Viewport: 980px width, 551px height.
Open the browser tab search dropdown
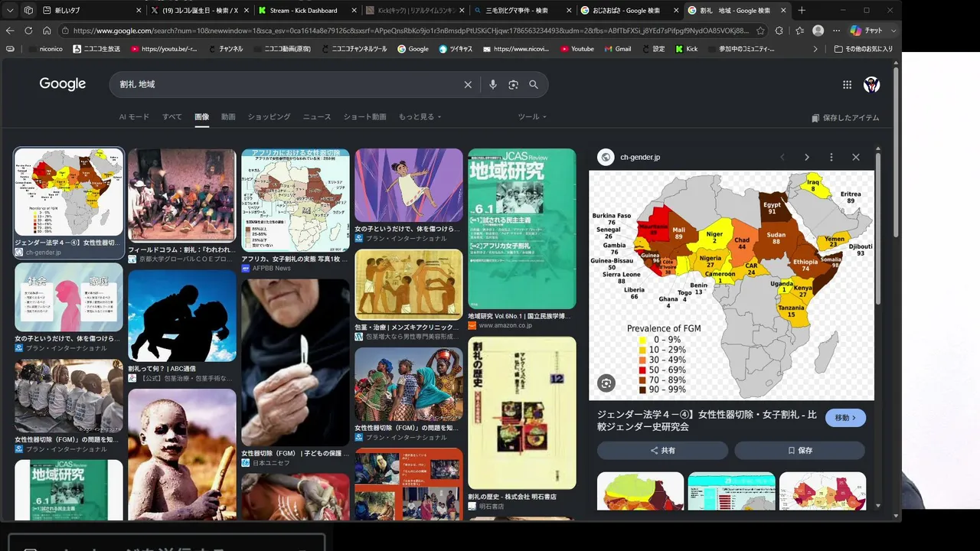coord(10,11)
